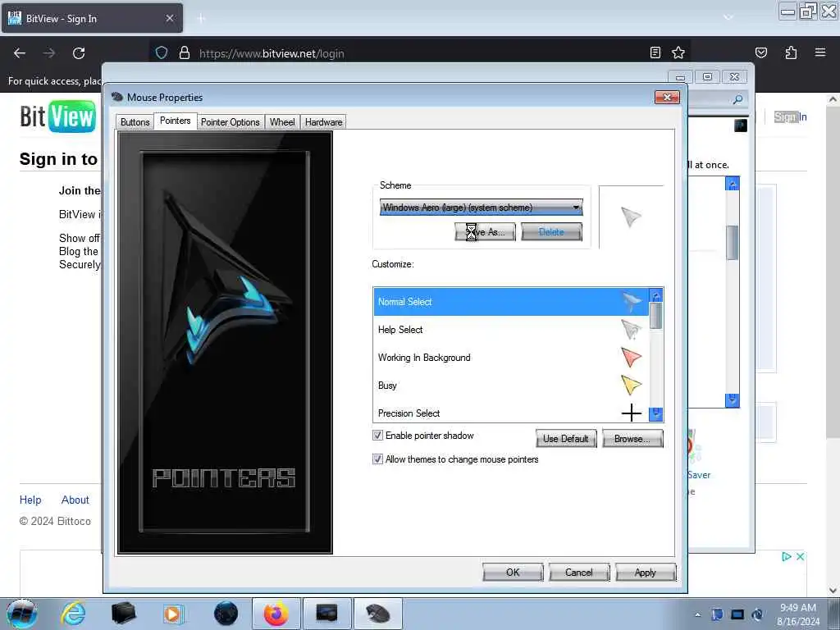Screen dimensions: 840x630
Task: Open the Windows Start menu
Action: pyautogui.click(x=21, y=614)
